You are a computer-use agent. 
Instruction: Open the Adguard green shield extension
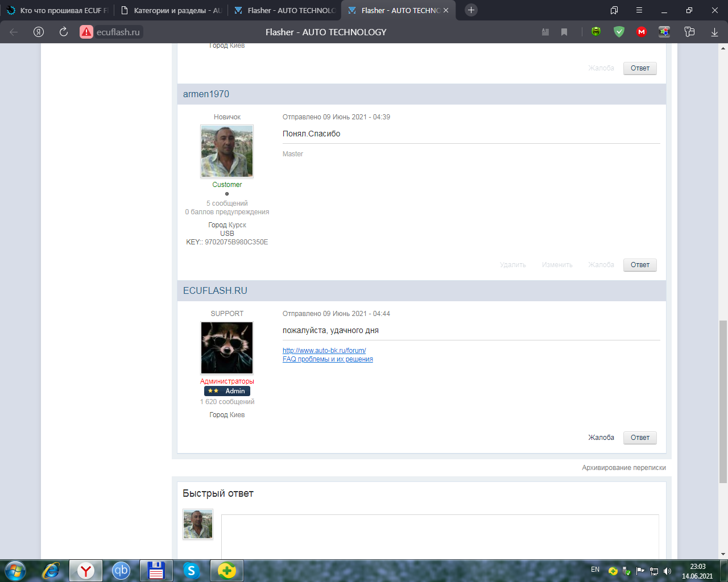[619, 32]
